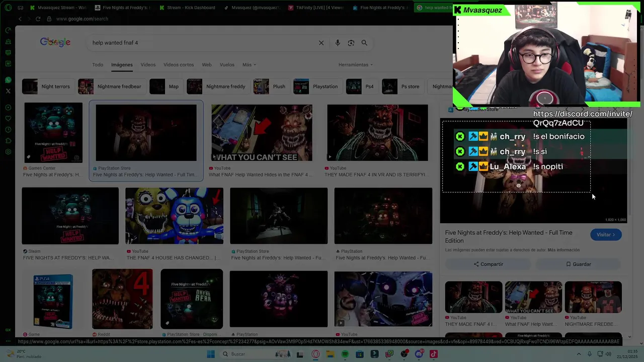The height and width of the screenshot is (362, 644).
Task: Open sidebar settings gear icon
Action: coord(8,152)
